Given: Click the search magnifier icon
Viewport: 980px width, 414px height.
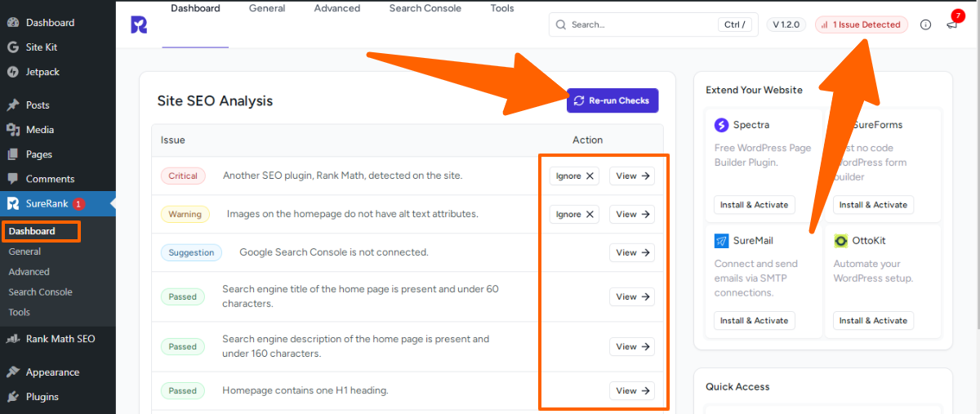Looking at the screenshot, I should (561, 24).
